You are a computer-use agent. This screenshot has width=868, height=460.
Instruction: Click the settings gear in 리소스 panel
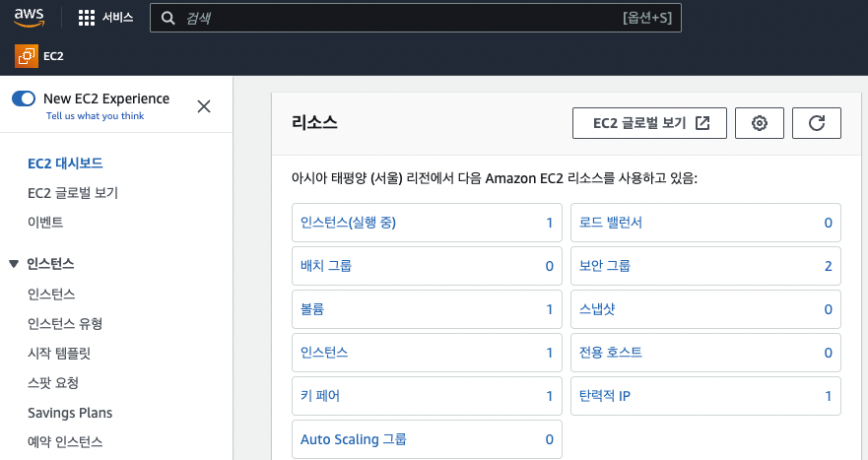[x=759, y=123]
